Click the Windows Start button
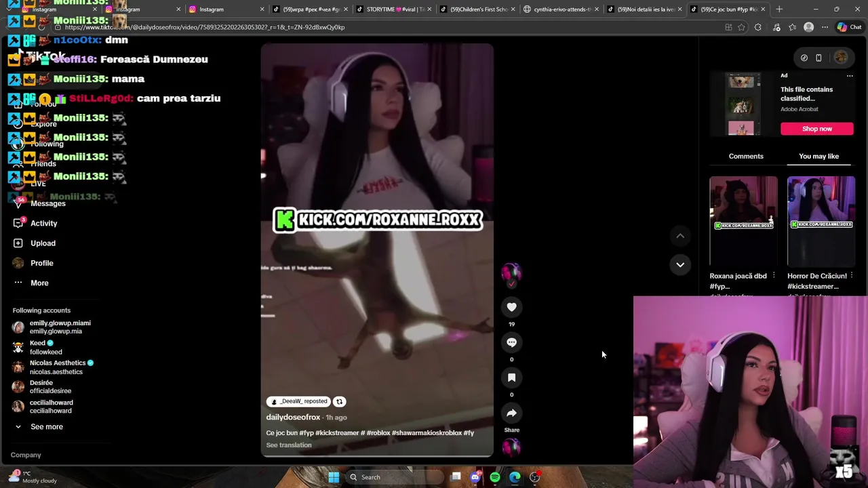Screen dimensions: 868x488 click(x=334, y=477)
